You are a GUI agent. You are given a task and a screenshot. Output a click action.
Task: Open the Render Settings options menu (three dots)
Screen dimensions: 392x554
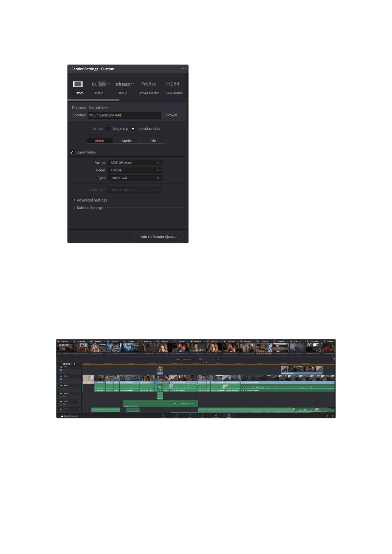184,69
